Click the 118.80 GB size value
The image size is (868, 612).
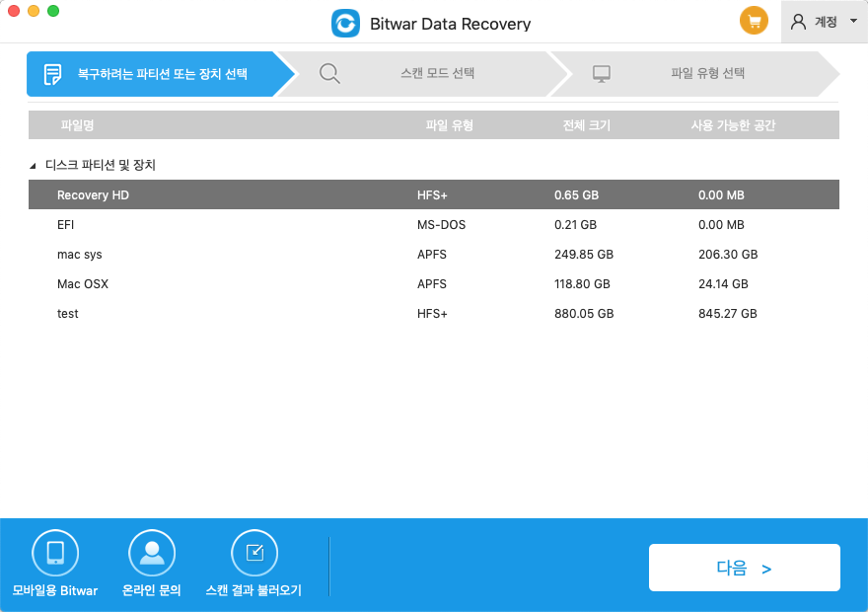pos(582,283)
